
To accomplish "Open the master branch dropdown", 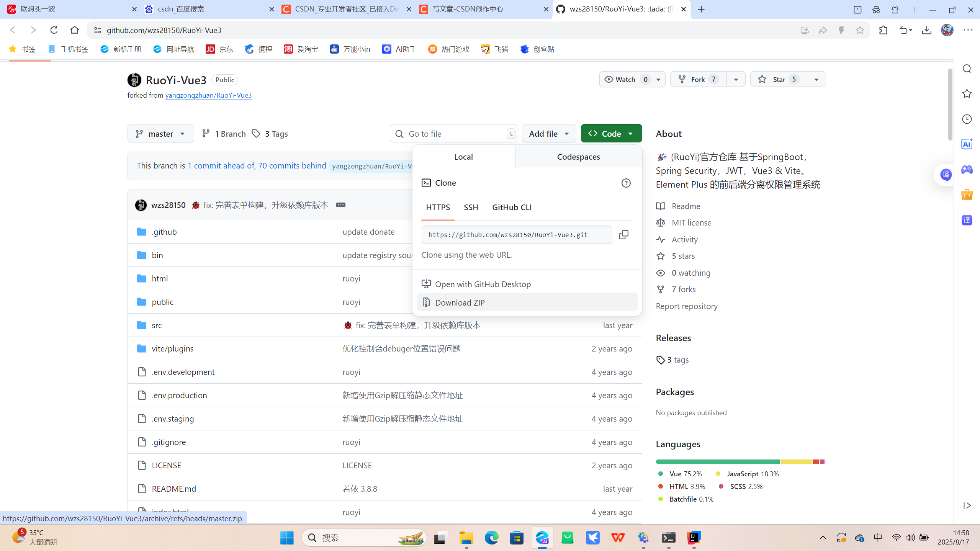I will 161,134.
